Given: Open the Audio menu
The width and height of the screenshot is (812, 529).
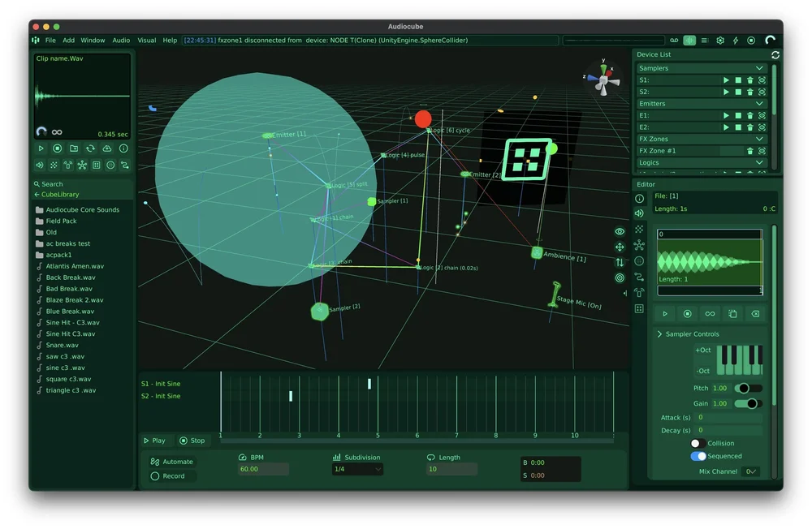Looking at the screenshot, I should 120,40.
